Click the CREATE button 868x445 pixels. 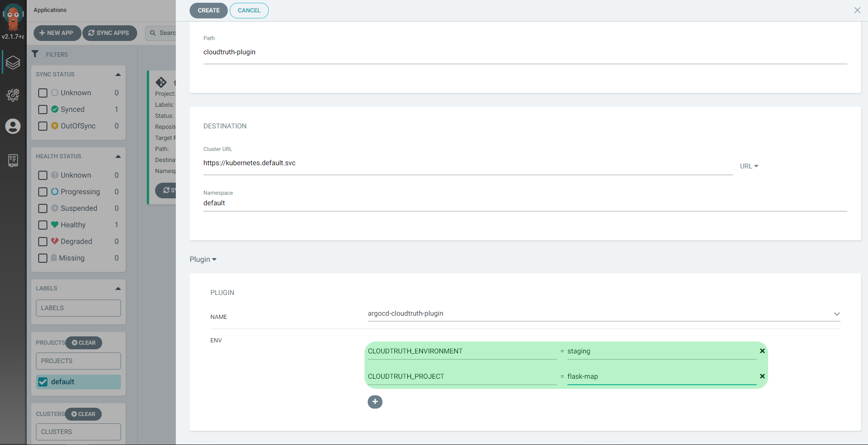click(x=208, y=11)
